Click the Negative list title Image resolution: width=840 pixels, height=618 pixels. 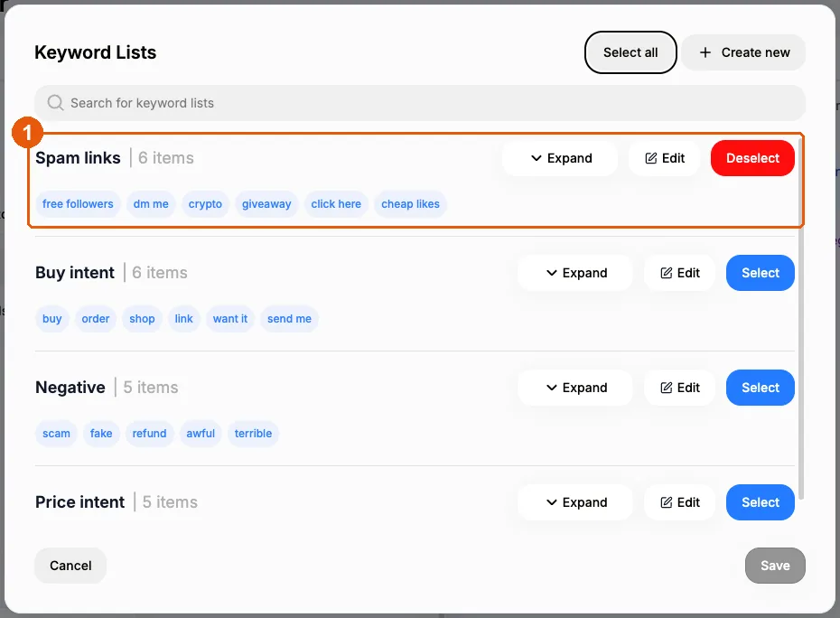(x=70, y=388)
